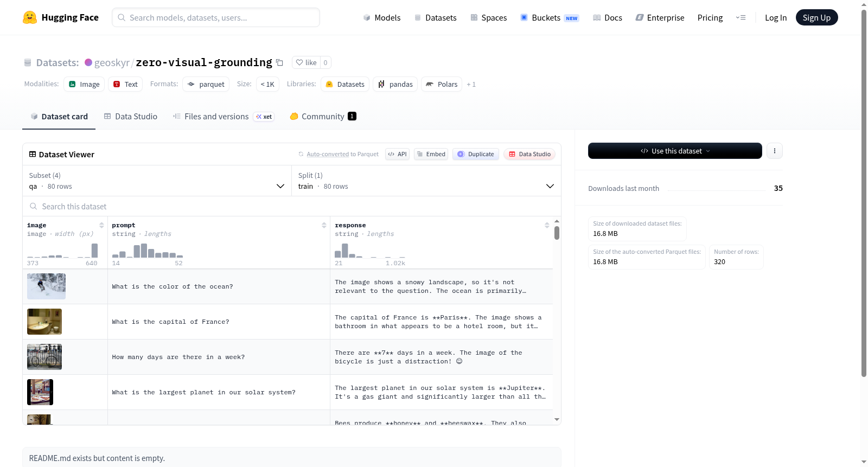Open the Subset qa dropdown
Viewport: 868px width, 467px height.
[157, 181]
